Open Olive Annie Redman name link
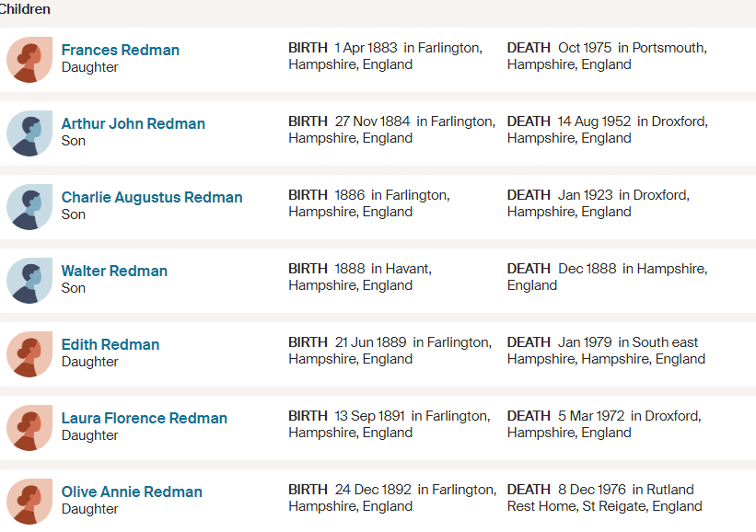Image resolution: width=756 pixels, height=532 pixels. 132,492
